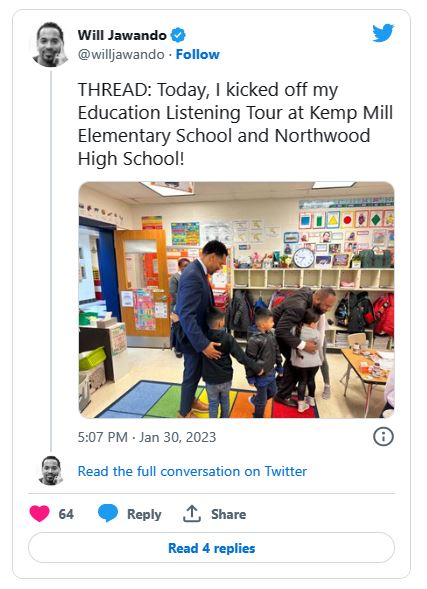Click the share upload arrow icon
Image resolution: width=427 pixels, height=589 pixels.
pos(192,513)
